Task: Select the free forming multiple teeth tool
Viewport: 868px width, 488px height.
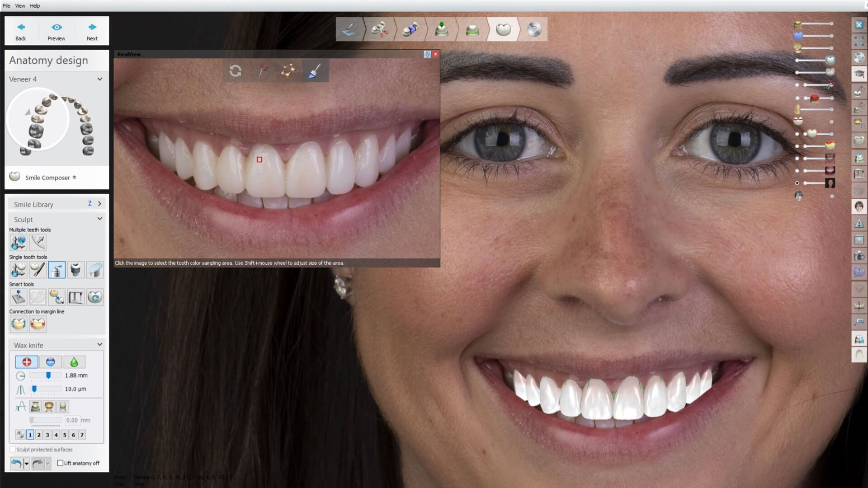Action: tap(18, 243)
